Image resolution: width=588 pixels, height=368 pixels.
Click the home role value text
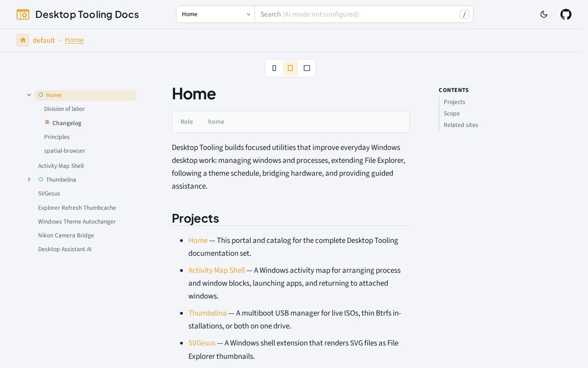click(x=216, y=122)
